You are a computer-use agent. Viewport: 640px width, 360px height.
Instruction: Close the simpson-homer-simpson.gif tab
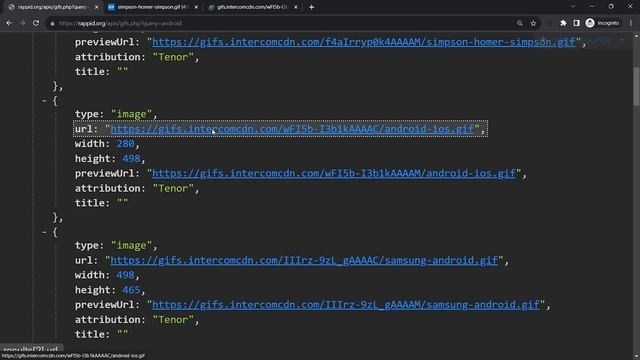196,7
